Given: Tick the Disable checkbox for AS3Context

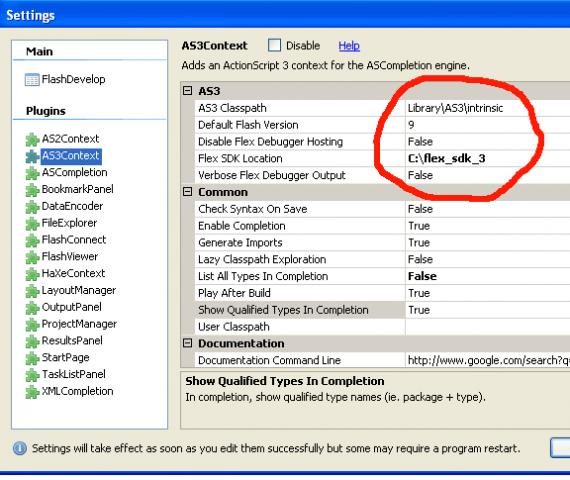Looking at the screenshot, I should 274,45.
